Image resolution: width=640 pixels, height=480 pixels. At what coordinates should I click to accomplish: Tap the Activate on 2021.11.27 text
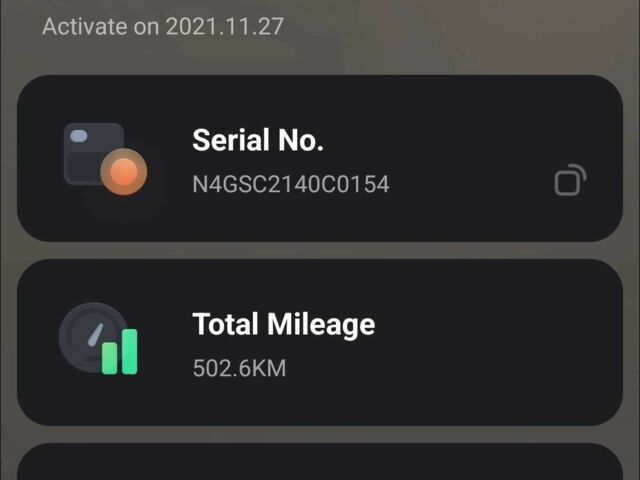point(162,25)
